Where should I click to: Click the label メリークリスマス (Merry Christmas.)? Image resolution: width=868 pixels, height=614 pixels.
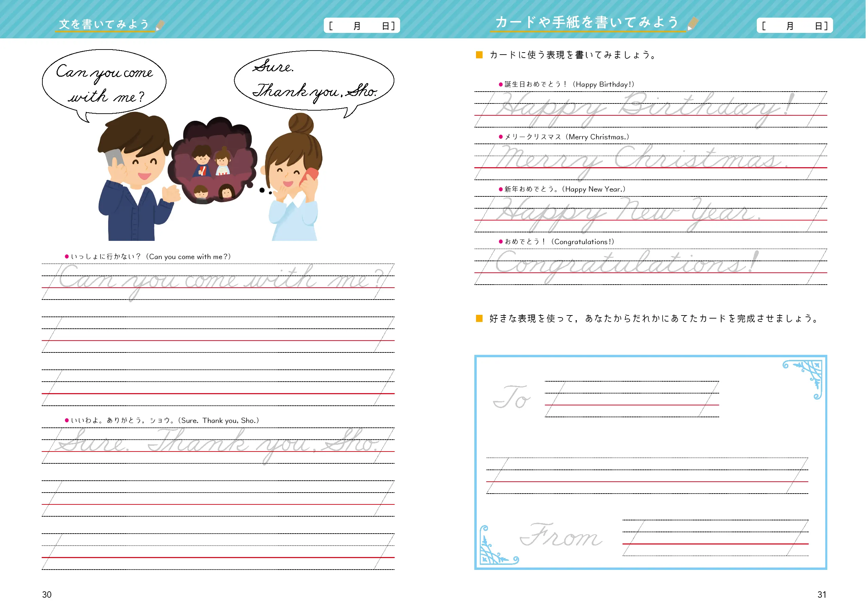tap(567, 137)
